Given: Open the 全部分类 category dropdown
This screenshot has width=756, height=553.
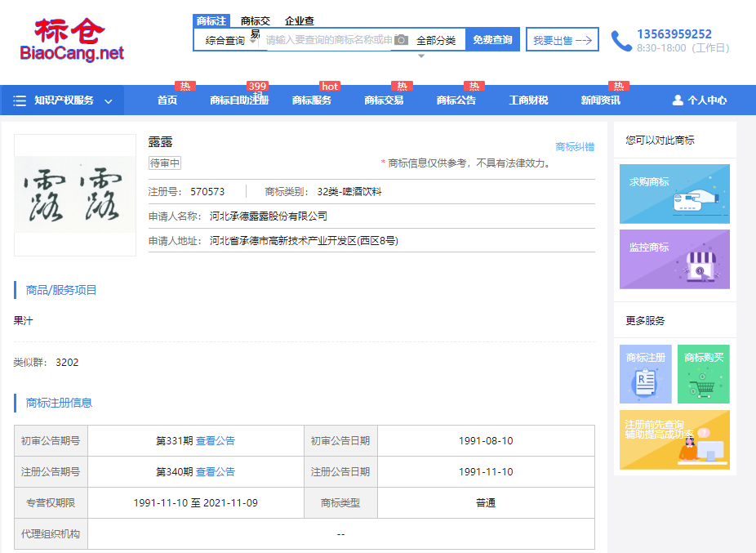Looking at the screenshot, I should 436,40.
